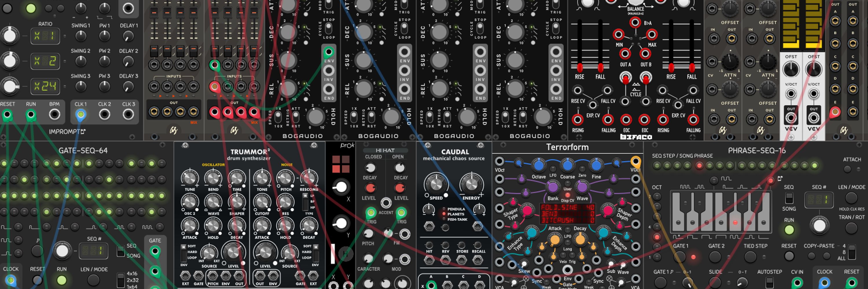Click the DELAY 3 knob
Image resolution: width=868 pixels, height=289 pixels.
point(128,86)
